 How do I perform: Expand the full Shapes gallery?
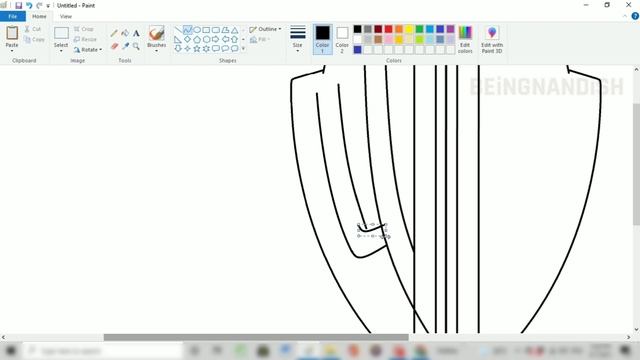(244, 49)
